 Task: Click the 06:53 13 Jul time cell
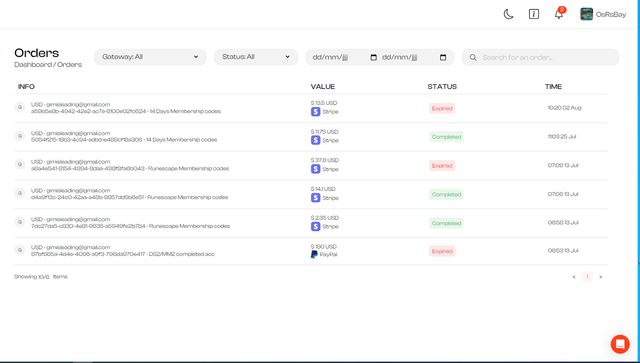pos(563,251)
